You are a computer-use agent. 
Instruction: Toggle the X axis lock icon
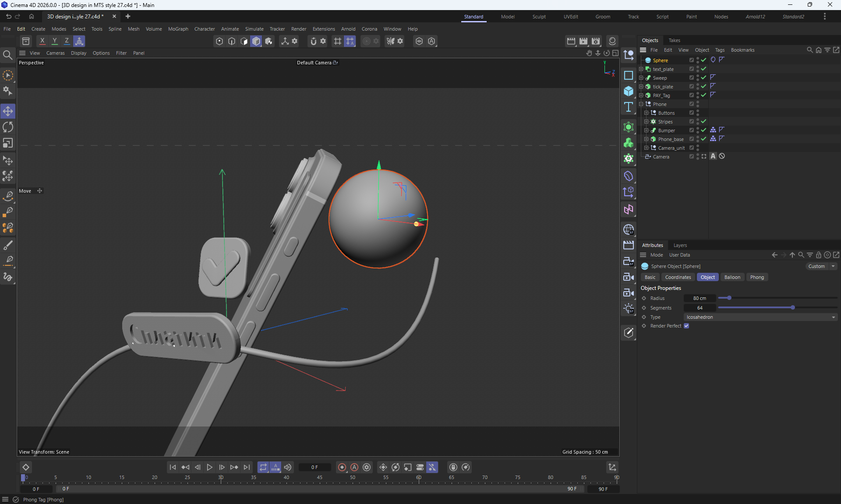[42, 41]
